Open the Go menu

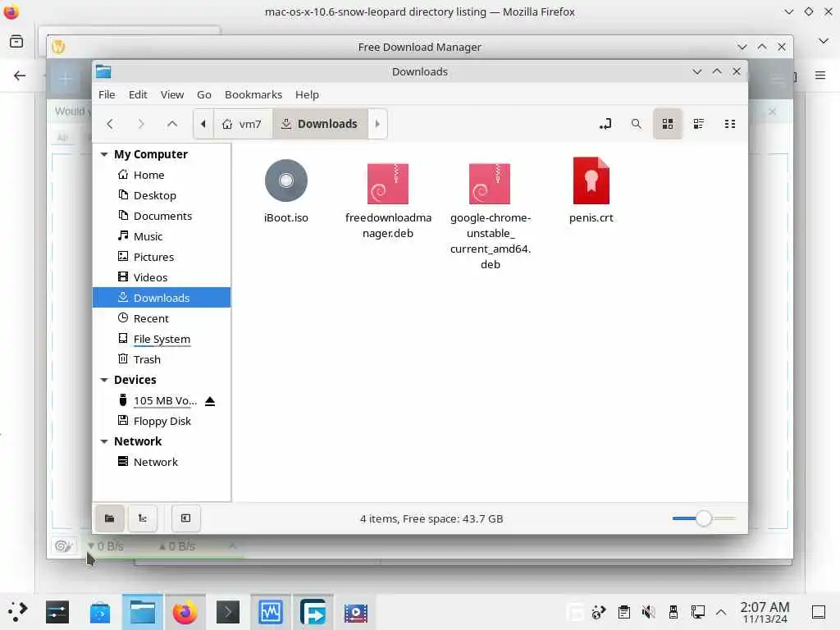[x=204, y=95]
